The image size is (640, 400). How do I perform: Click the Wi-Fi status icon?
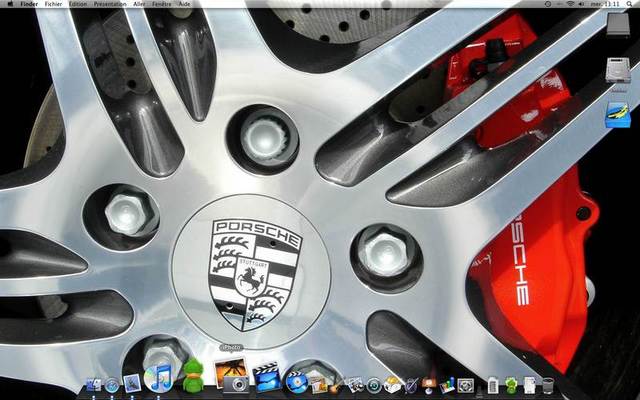[x=571, y=4]
